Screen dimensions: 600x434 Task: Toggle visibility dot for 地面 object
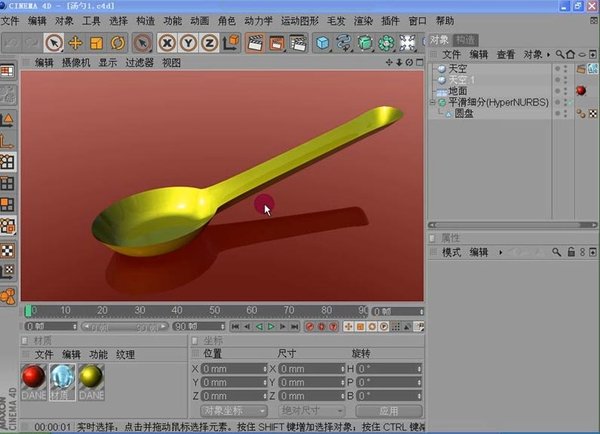click(558, 91)
